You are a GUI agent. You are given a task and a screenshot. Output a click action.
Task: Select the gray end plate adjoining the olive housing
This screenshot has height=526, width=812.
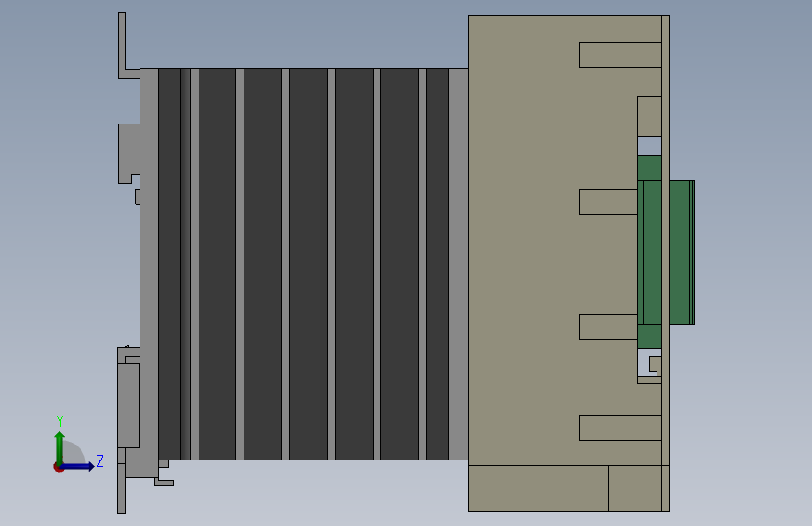pyautogui.click(x=458, y=264)
